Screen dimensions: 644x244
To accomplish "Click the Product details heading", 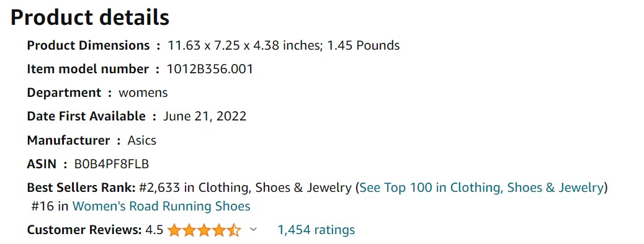I will coord(90,17).
